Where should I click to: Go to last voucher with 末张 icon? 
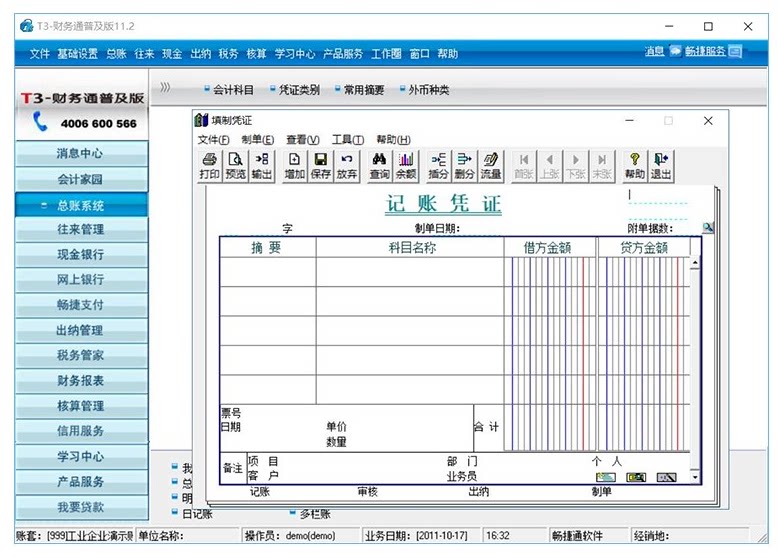click(602, 166)
